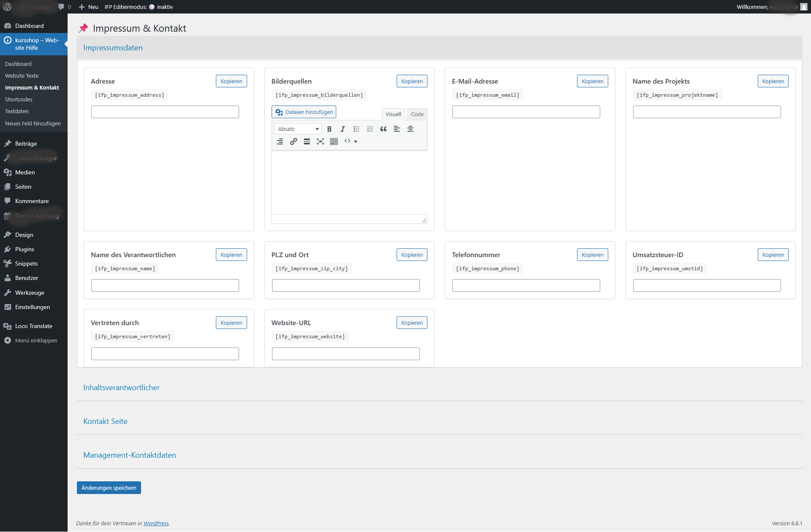This screenshot has width=811, height=532.
Task: Click the Telefonnummer input field
Action: [x=526, y=286]
